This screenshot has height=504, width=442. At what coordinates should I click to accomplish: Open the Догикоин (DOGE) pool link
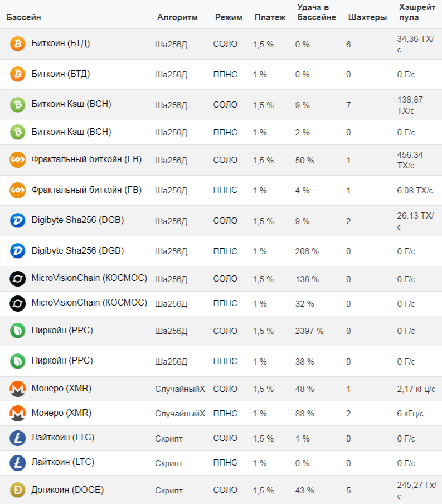67,490
